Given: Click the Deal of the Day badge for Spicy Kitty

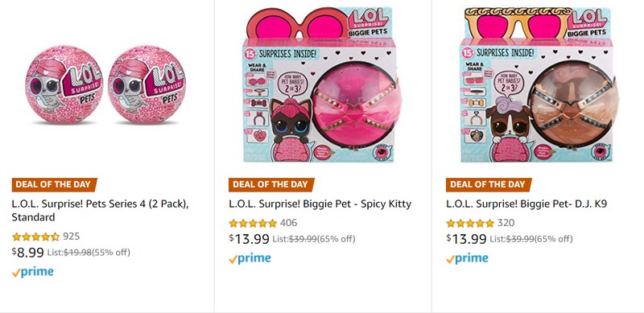Looking at the screenshot, I should click(x=271, y=185).
